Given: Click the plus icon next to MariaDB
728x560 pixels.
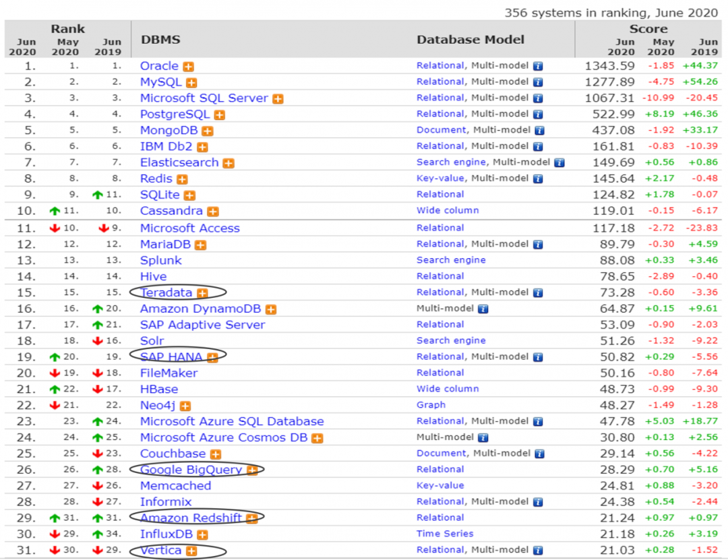Looking at the screenshot, I should tap(201, 245).
